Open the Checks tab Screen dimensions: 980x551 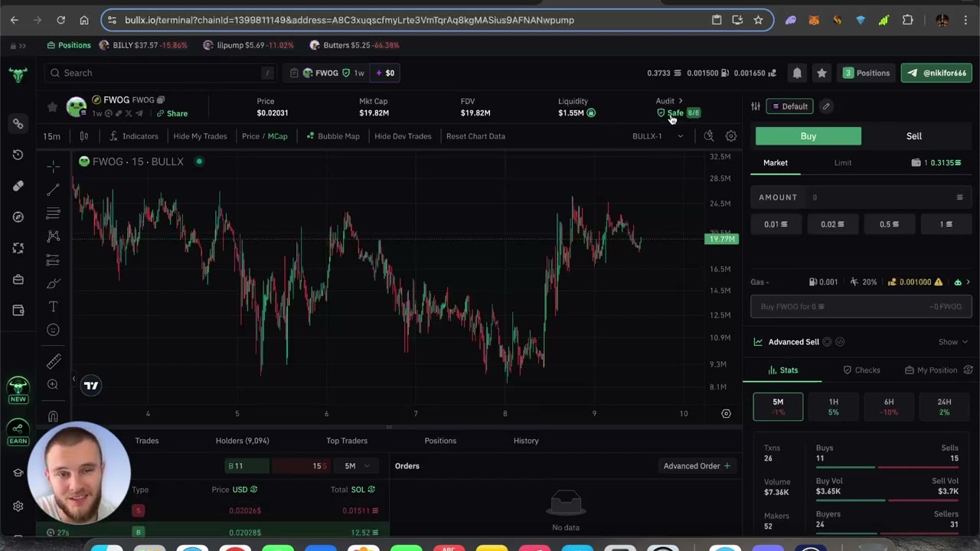coord(861,370)
